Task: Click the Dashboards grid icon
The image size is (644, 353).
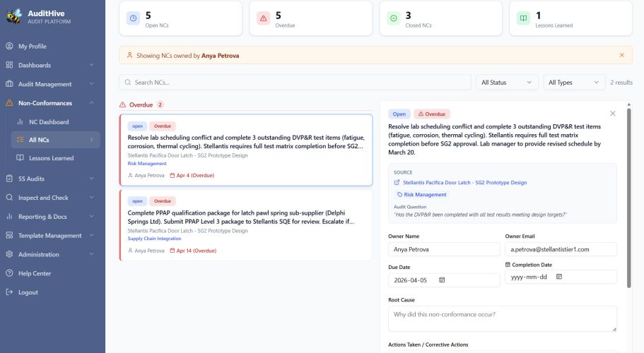Action: click(9, 65)
